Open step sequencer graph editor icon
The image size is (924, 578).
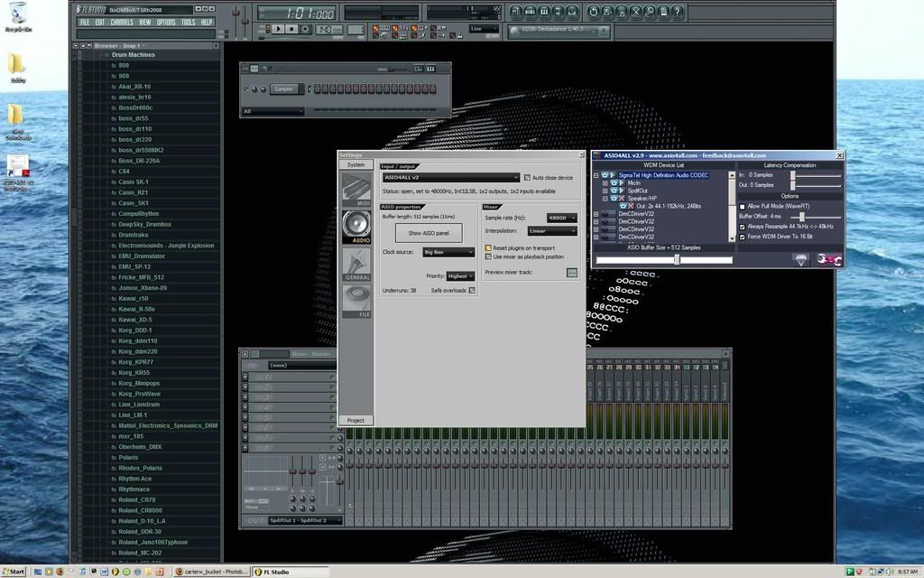click(x=419, y=69)
